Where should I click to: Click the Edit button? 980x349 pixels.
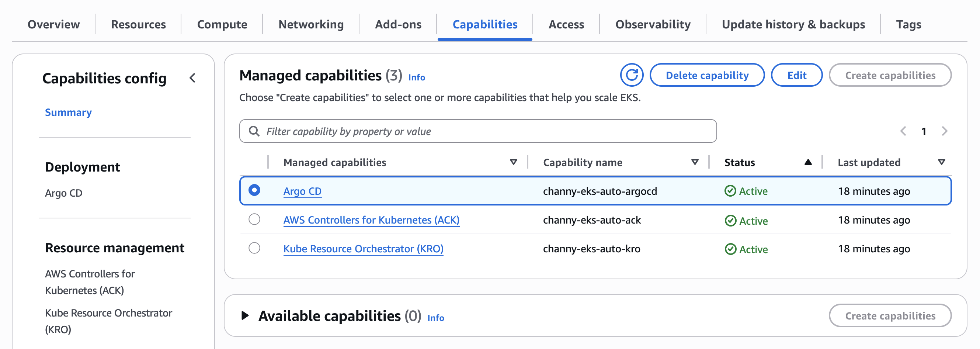pyautogui.click(x=797, y=75)
